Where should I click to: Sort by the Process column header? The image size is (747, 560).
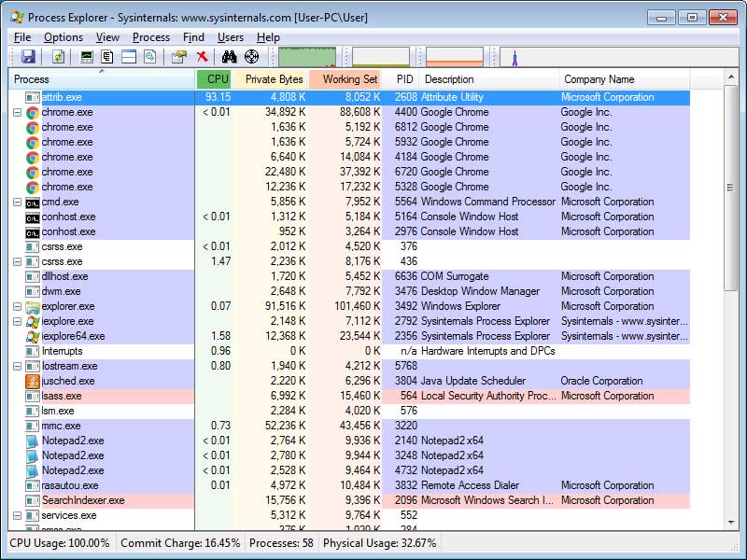(103, 79)
